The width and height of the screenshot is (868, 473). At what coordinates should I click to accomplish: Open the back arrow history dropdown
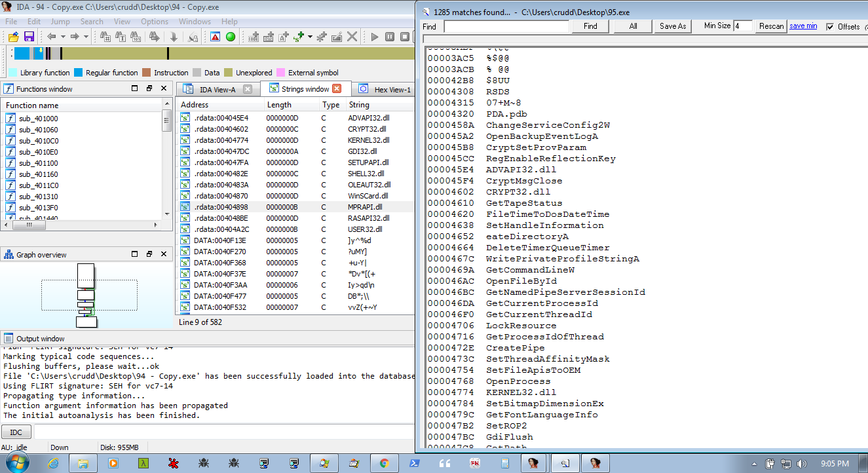point(62,37)
